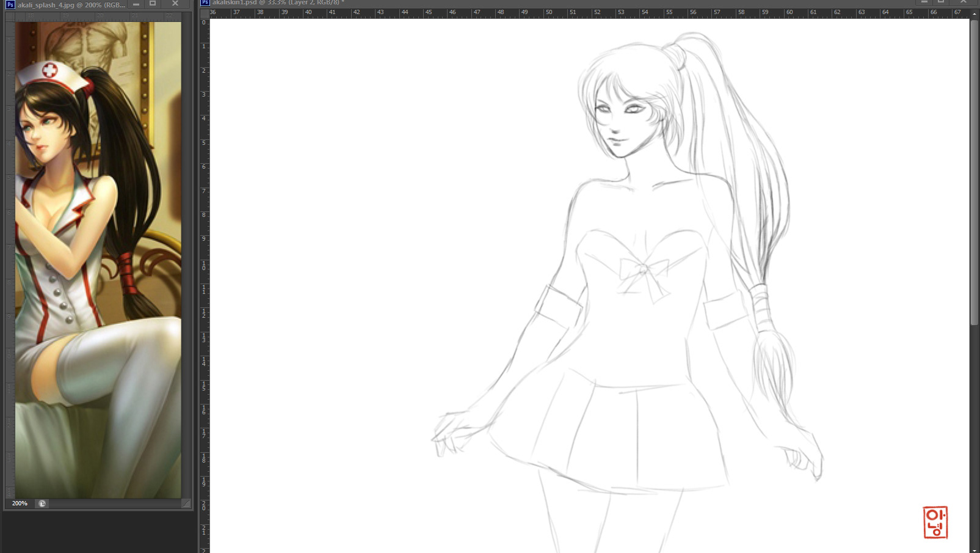Click the Photoshop icon of akali_splash_4.jpg window
This screenshot has height=553, width=980.
point(10,4)
